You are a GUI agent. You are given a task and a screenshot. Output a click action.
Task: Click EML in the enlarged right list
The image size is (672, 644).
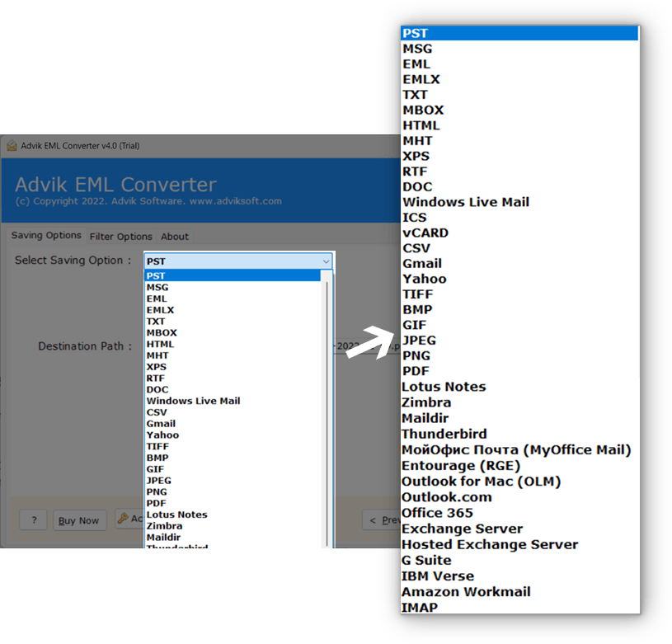click(x=519, y=63)
